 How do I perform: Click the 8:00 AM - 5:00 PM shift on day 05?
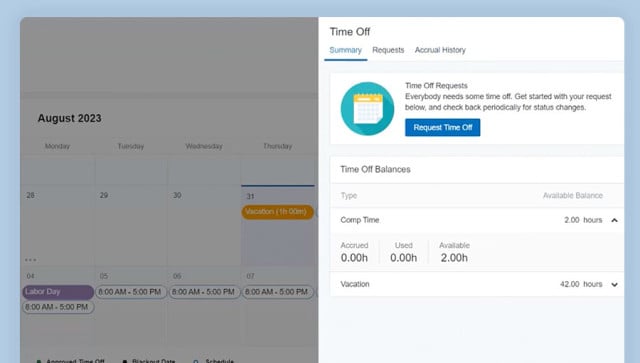pos(131,292)
